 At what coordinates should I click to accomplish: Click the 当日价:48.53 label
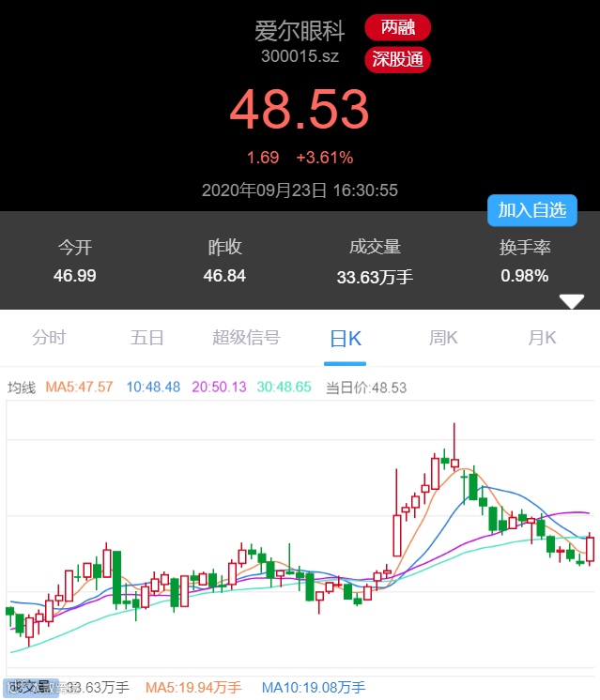pyautogui.click(x=366, y=388)
